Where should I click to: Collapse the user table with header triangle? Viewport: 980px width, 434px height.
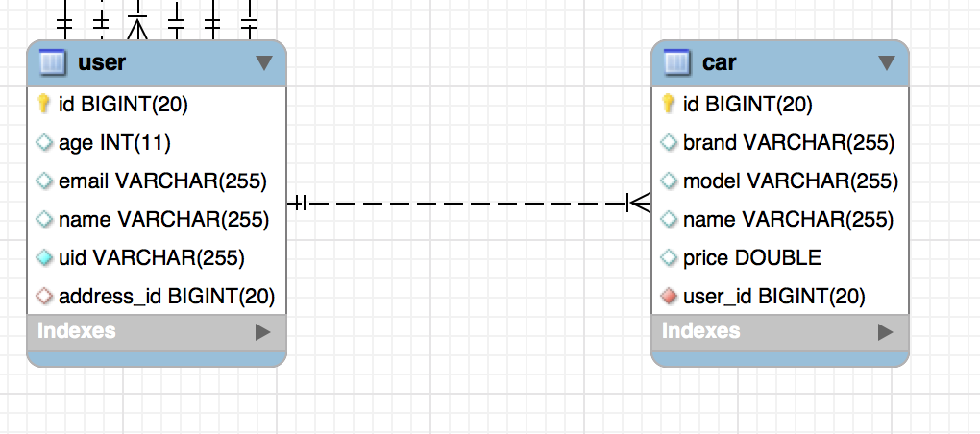pyautogui.click(x=264, y=62)
